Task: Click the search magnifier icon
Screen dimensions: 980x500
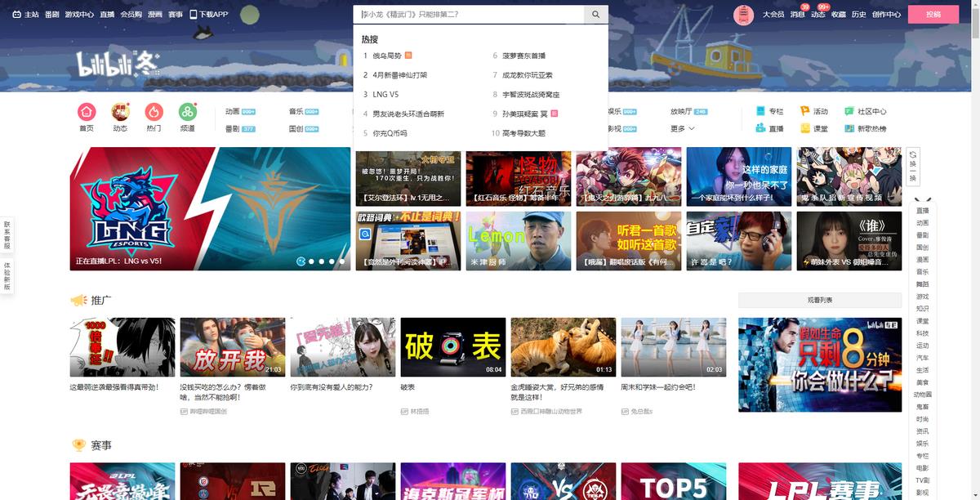Action: tap(596, 15)
